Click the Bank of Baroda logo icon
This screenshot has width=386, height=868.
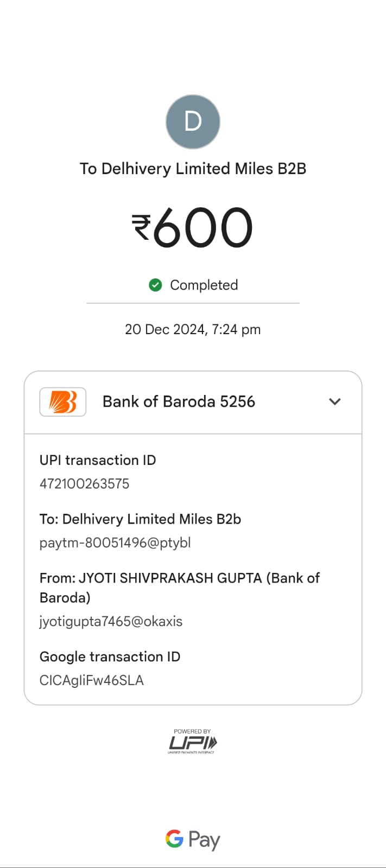(63, 402)
